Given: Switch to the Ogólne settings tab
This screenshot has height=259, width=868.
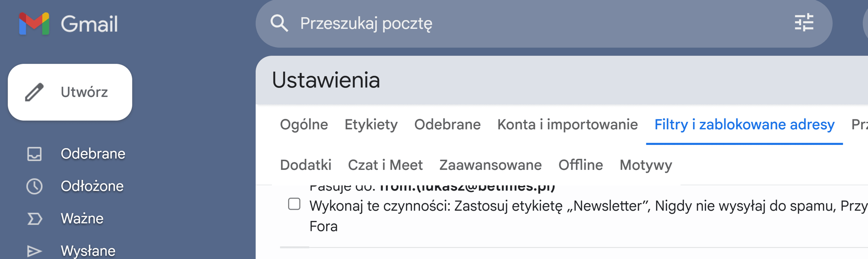Looking at the screenshot, I should click(x=304, y=124).
